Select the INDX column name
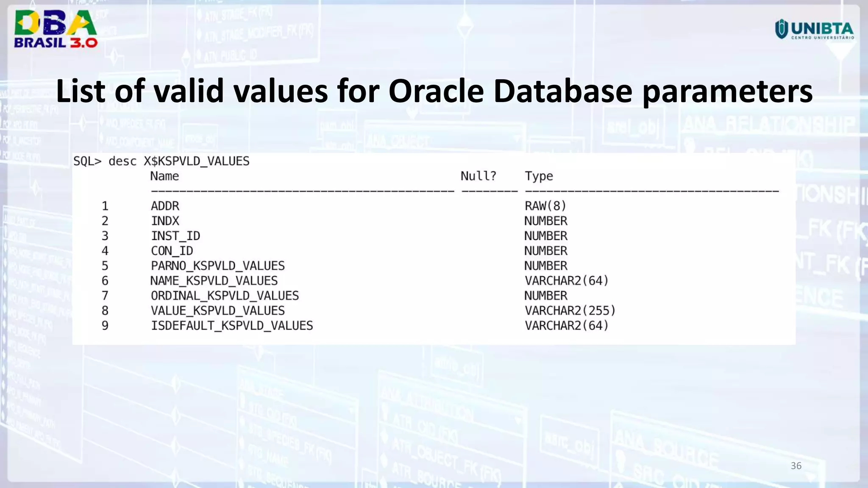Image resolution: width=868 pixels, height=488 pixels. click(165, 221)
